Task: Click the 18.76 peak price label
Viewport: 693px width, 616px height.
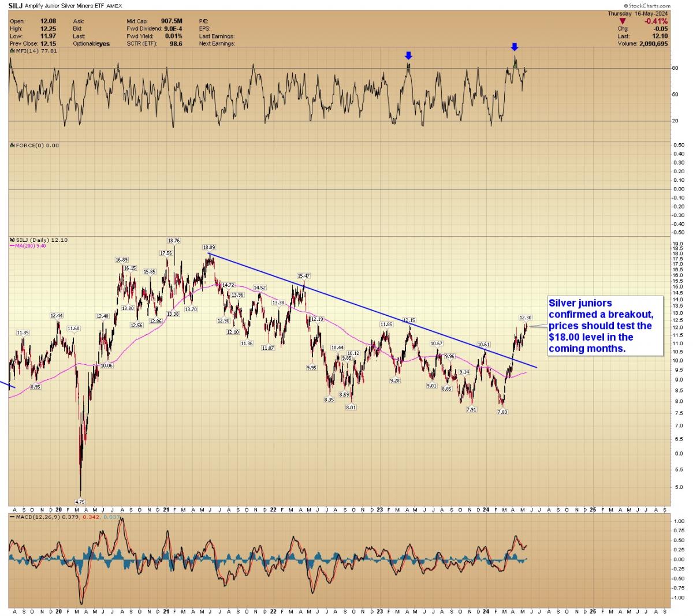Action: pos(174,241)
